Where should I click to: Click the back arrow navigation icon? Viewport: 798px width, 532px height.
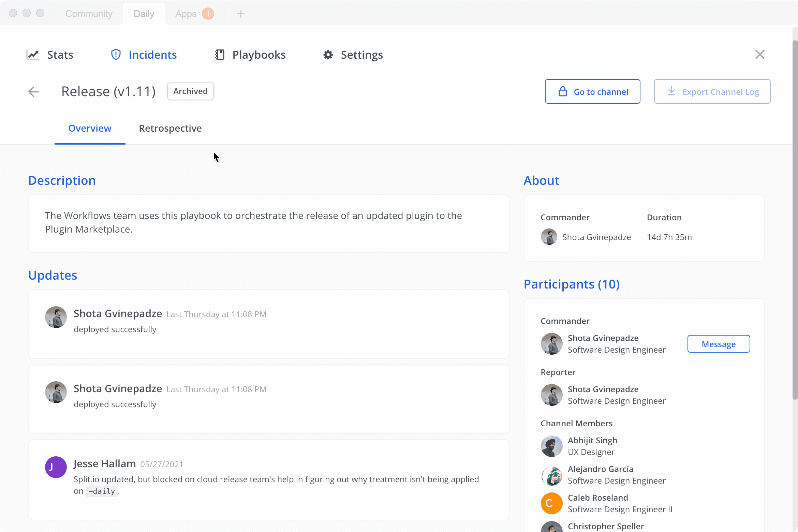coord(34,91)
